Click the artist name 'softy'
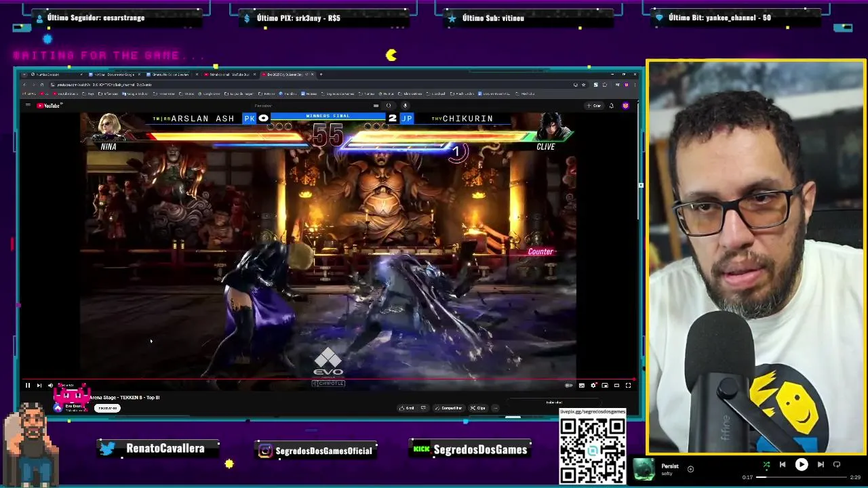 (x=666, y=474)
